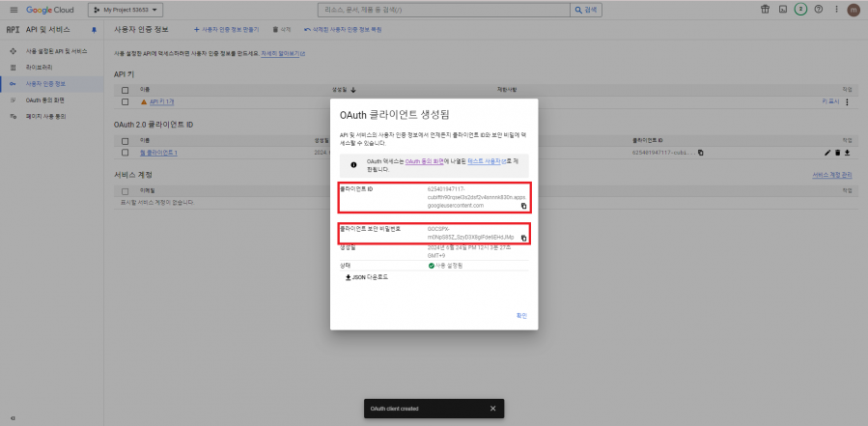Copy the client ID in the dialog
The width and height of the screenshot is (868, 426).
[523, 206]
